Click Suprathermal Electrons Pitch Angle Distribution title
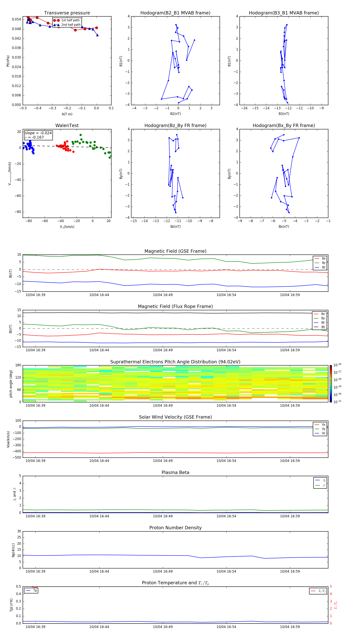351x644 pixels. pyautogui.click(x=175, y=362)
